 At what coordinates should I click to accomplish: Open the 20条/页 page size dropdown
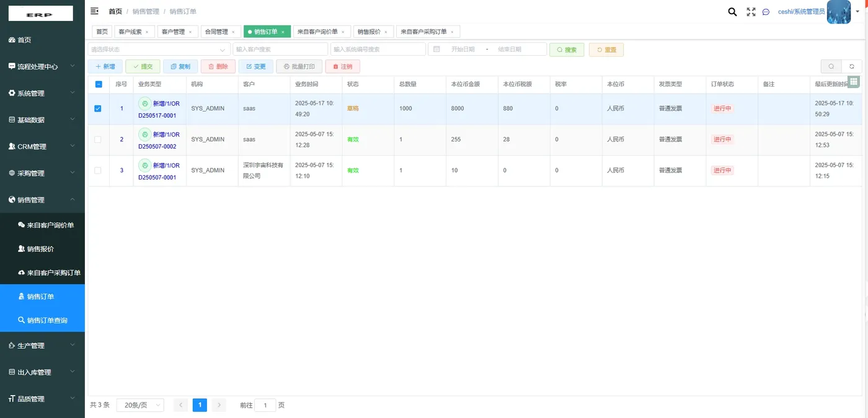coord(140,405)
